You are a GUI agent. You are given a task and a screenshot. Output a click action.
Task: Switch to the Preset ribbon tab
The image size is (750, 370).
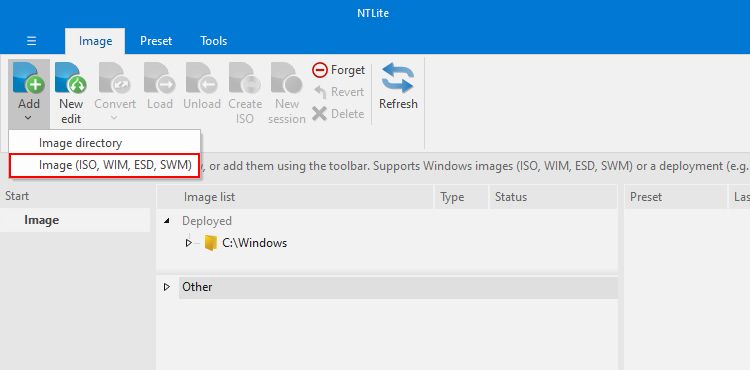pyautogui.click(x=156, y=41)
